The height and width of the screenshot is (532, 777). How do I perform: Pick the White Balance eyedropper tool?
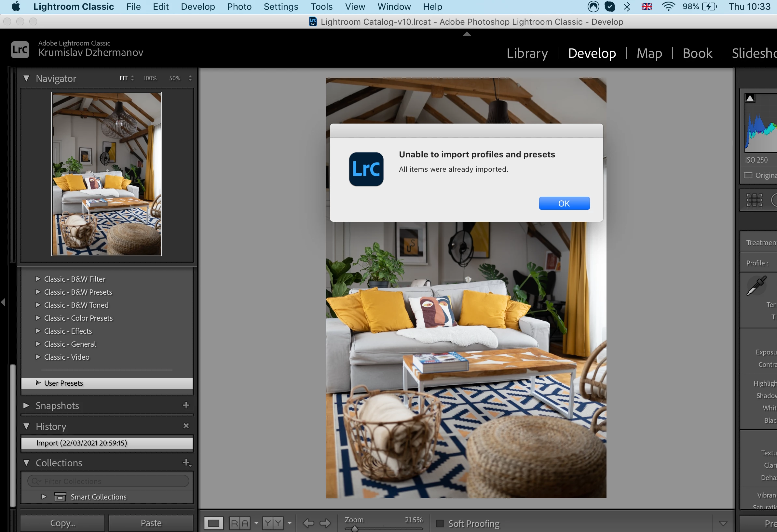pos(756,286)
